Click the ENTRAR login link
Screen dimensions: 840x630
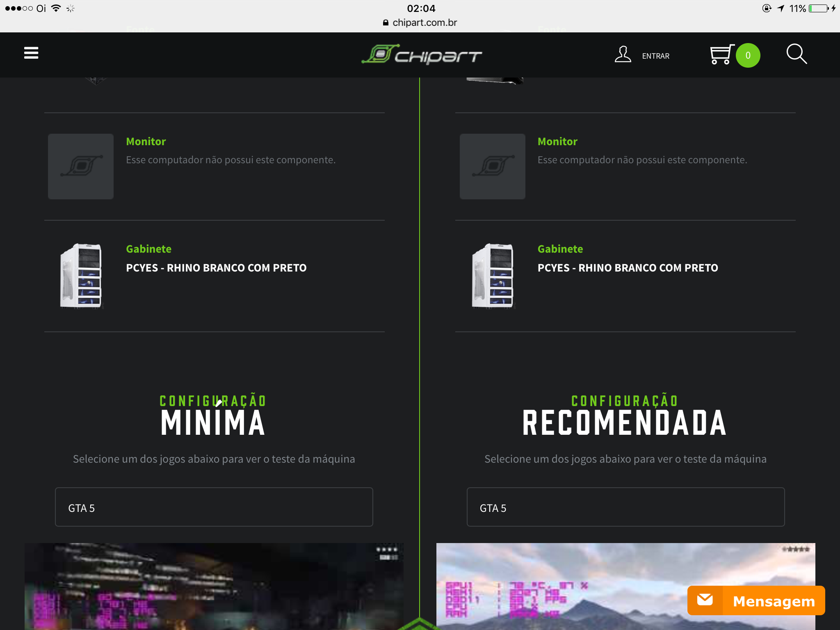[x=655, y=56]
